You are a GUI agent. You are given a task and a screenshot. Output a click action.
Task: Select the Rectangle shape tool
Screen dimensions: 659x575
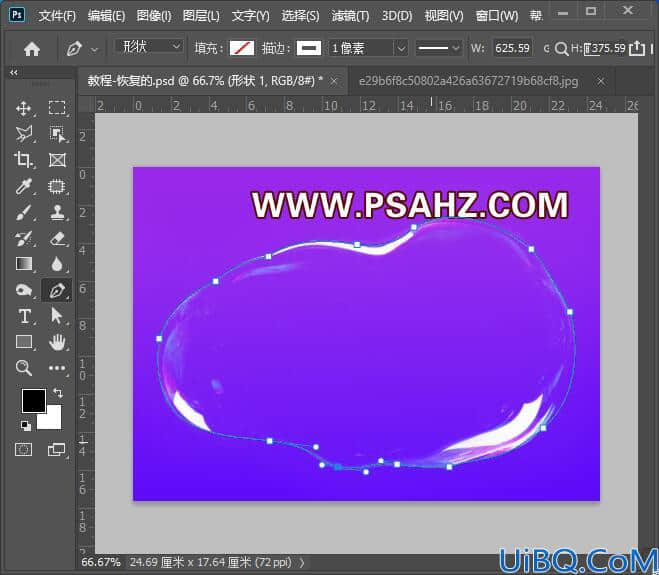coord(24,342)
